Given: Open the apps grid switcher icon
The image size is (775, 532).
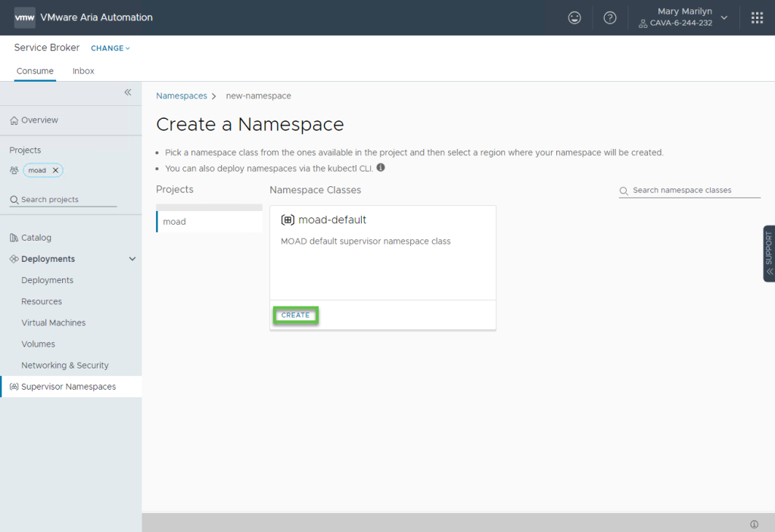Looking at the screenshot, I should (757, 17).
